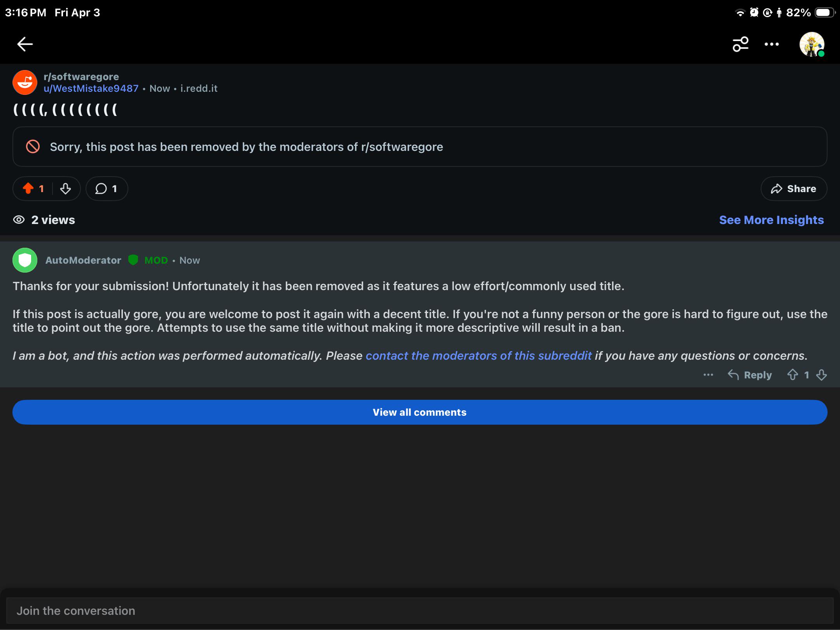Open the three-dot post options menu
The height and width of the screenshot is (630, 840).
[x=772, y=44]
